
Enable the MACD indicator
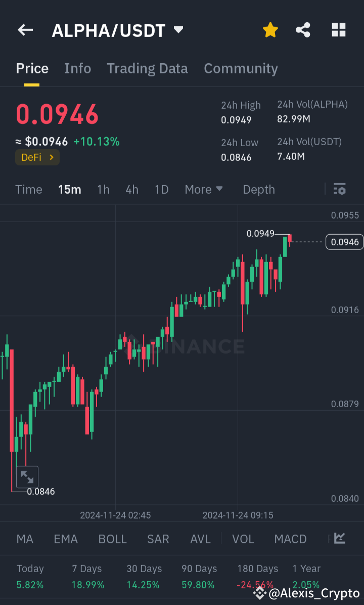(x=290, y=539)
